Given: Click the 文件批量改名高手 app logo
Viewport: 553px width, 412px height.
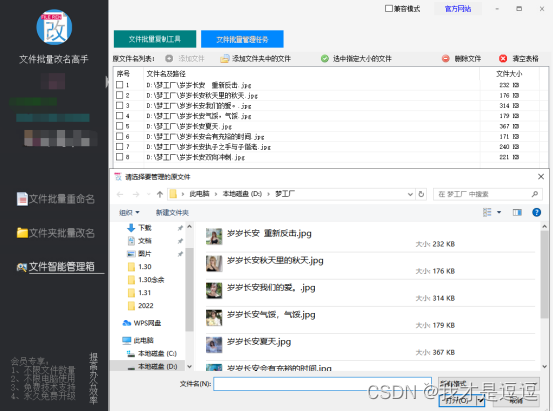Looking at the screenshot, I should 54,28.
